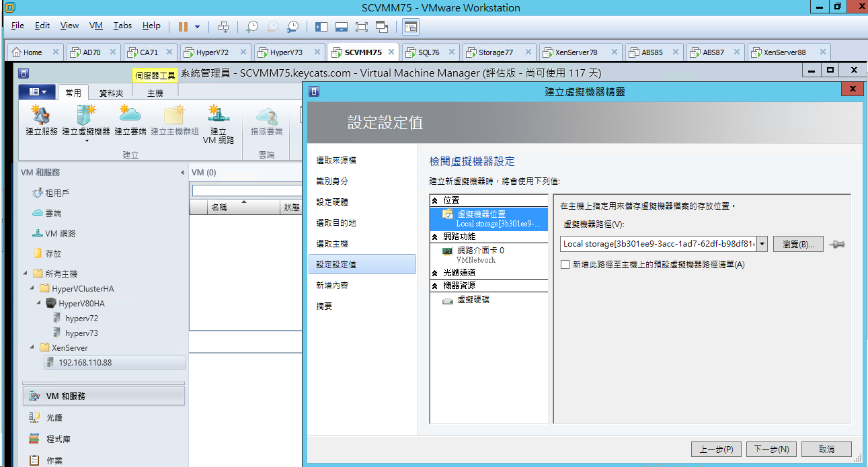Click the VM list search box

pyautogui.click(x=247, y=191)
